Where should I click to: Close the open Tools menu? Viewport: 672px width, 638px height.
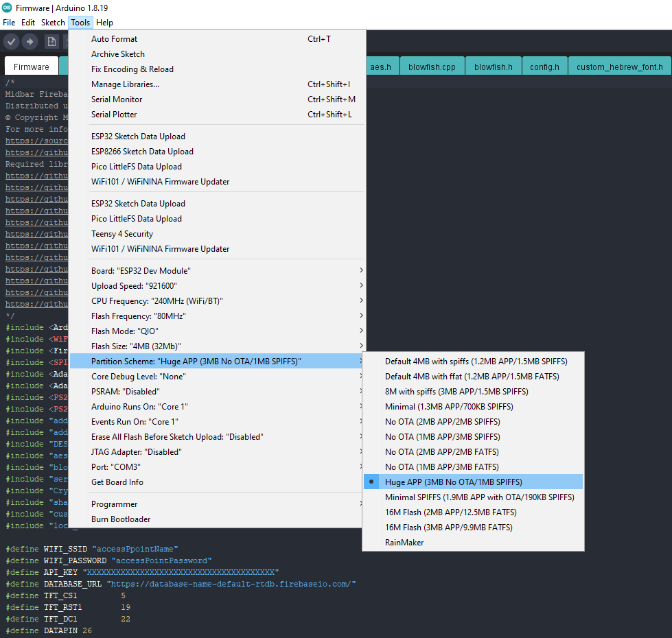(x=80, y=22)
